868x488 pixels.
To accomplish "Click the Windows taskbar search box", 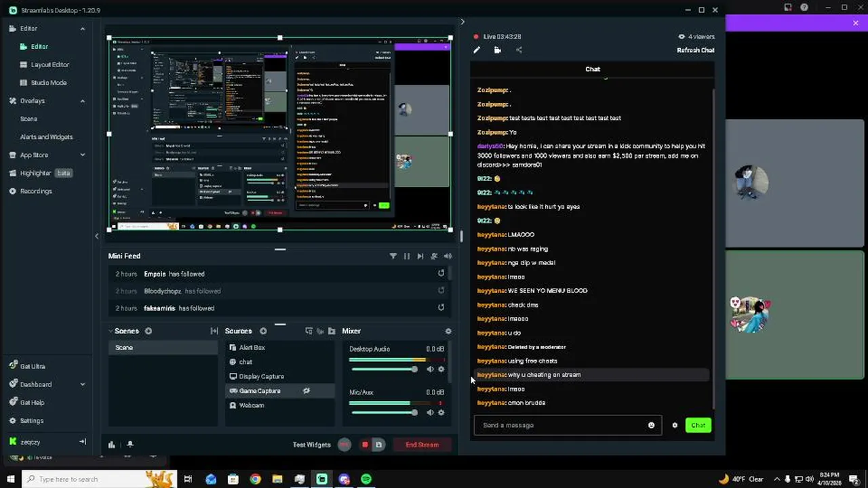I will click(100, 479).
